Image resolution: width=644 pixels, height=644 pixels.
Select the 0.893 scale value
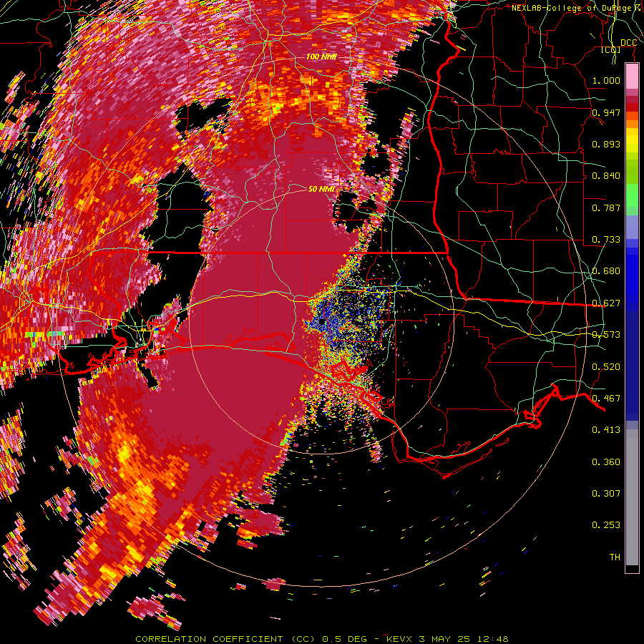[x=606, y=144]
